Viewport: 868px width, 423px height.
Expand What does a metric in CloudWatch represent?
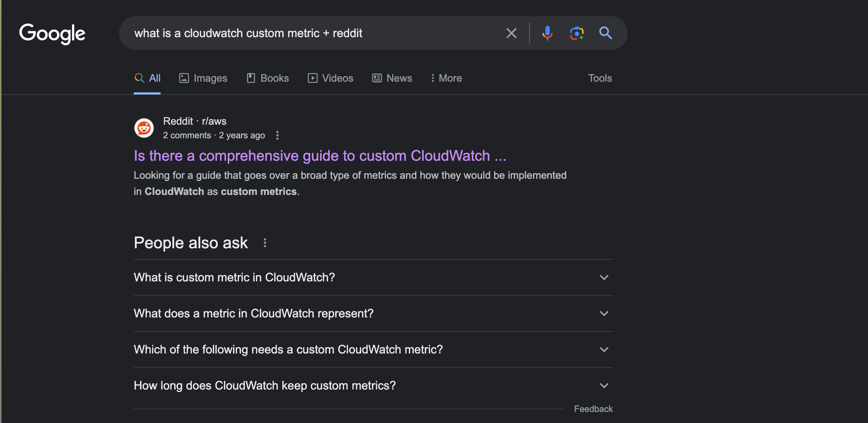point(373,313)
